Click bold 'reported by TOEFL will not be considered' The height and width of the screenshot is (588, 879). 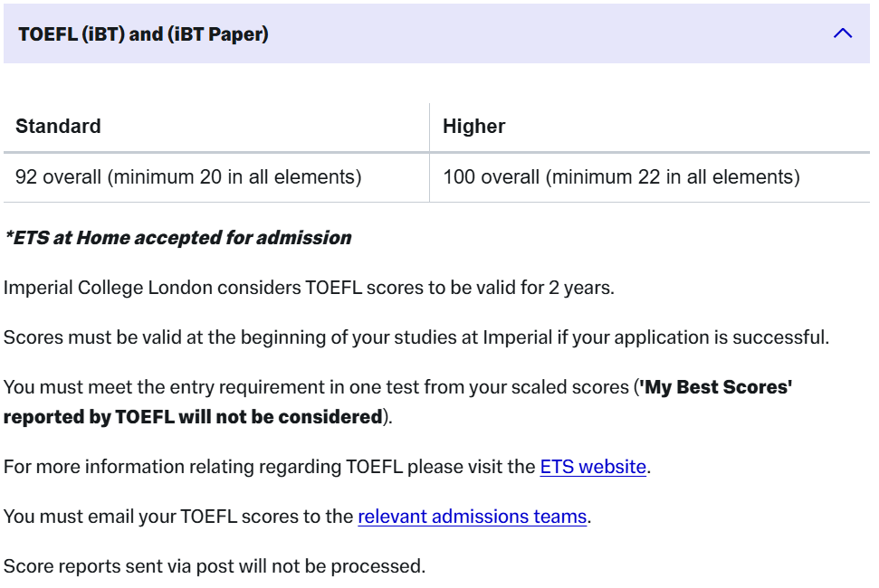tap(193, 417)
